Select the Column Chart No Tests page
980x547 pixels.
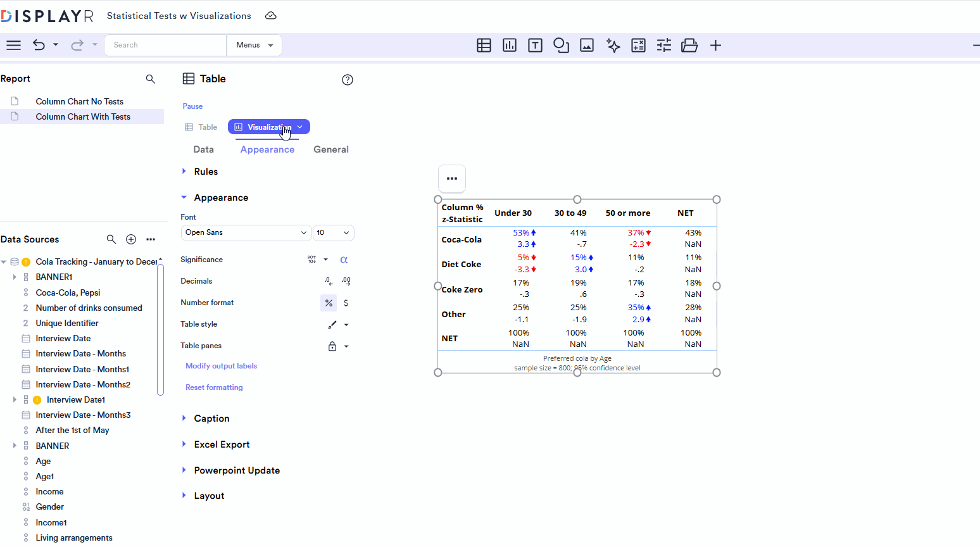(80, 101)
